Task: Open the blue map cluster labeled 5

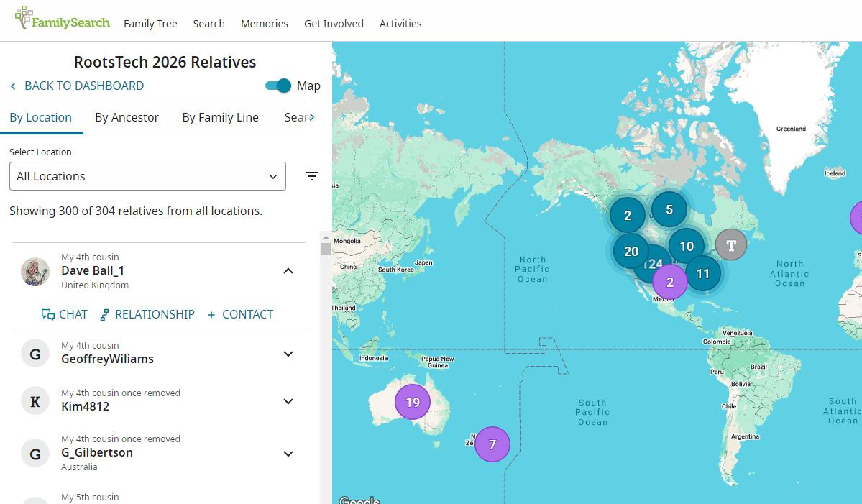Action: 669,209
